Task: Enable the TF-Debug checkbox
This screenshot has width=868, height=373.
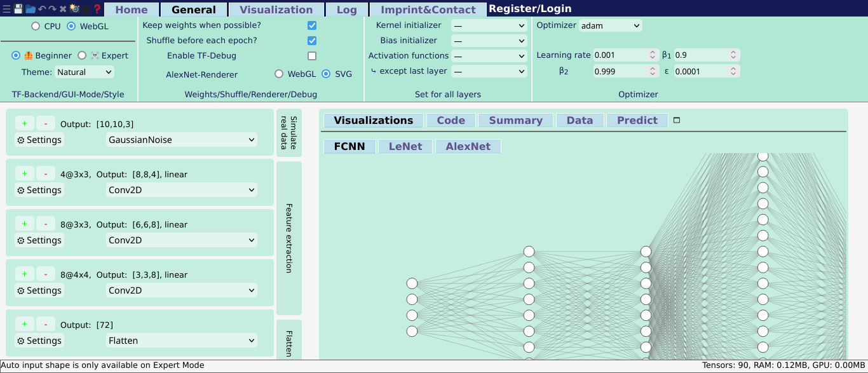Action: [312, 56]
